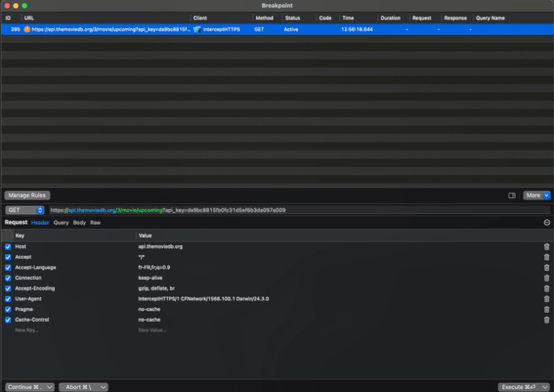The width and height of the screenshot is (554, 392).
Task: Delete the Accept-Language header row
Action: pyautogui.click(x=546, y=267)
